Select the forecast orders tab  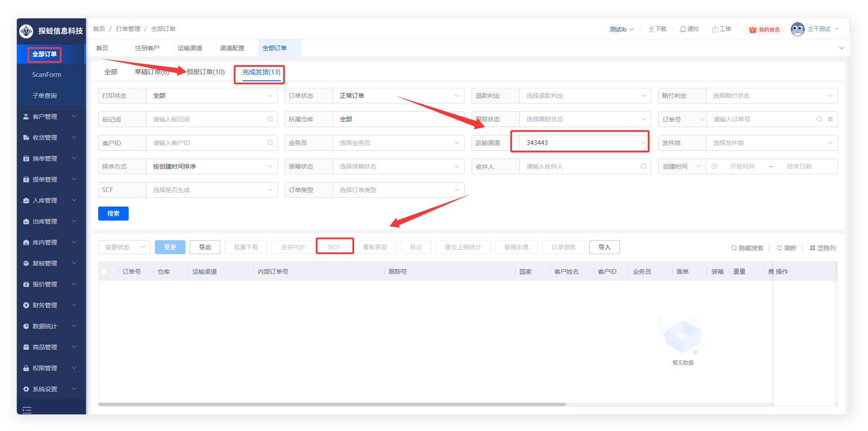205,72
